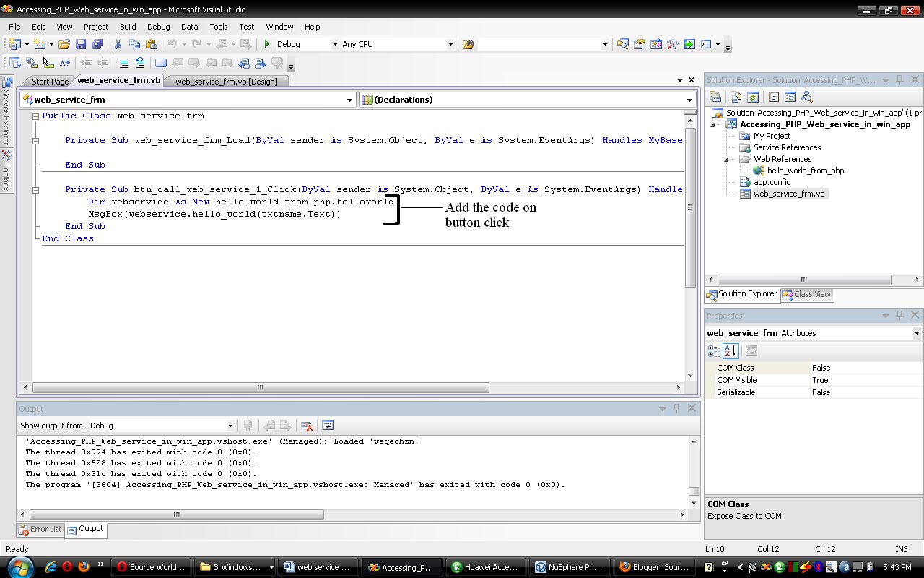Image resolution: width=924 pixels, height=578 pixels.
Task: Select My Project in Solution Explorer
Action: point(772,136)
